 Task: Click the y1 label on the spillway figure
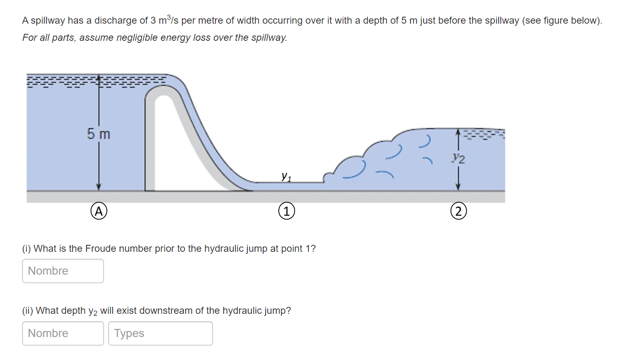tap(286, 177)
